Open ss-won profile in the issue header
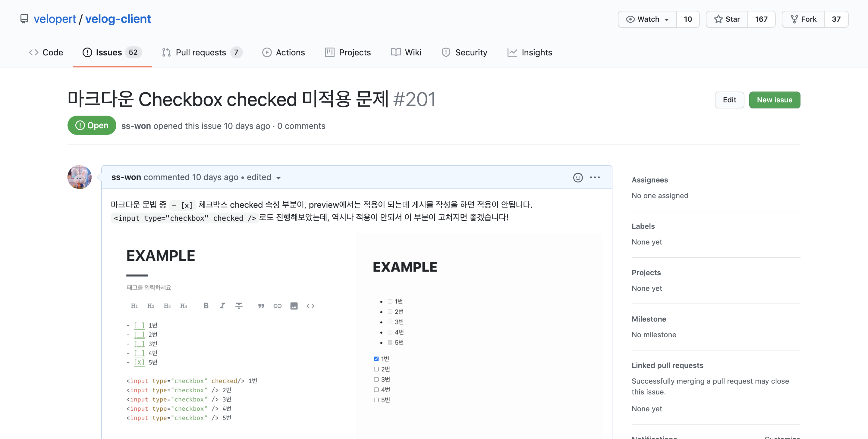 tap(136, 126)
